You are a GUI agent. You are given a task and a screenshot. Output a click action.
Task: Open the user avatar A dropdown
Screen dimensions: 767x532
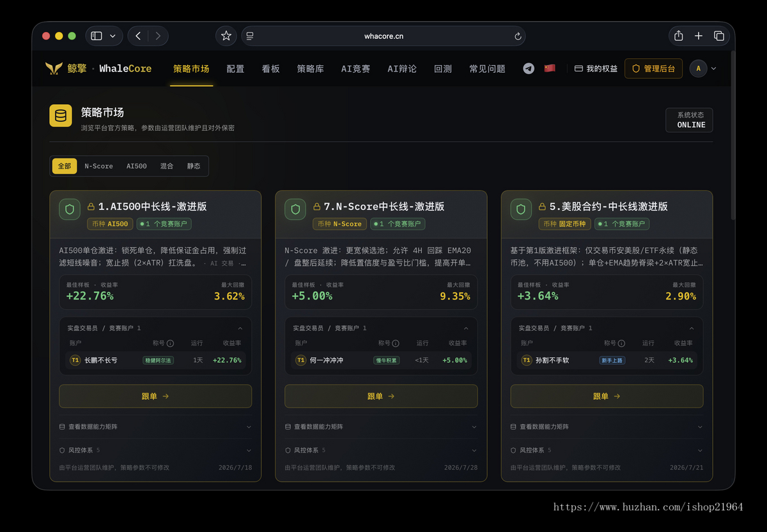pos(703,68)
